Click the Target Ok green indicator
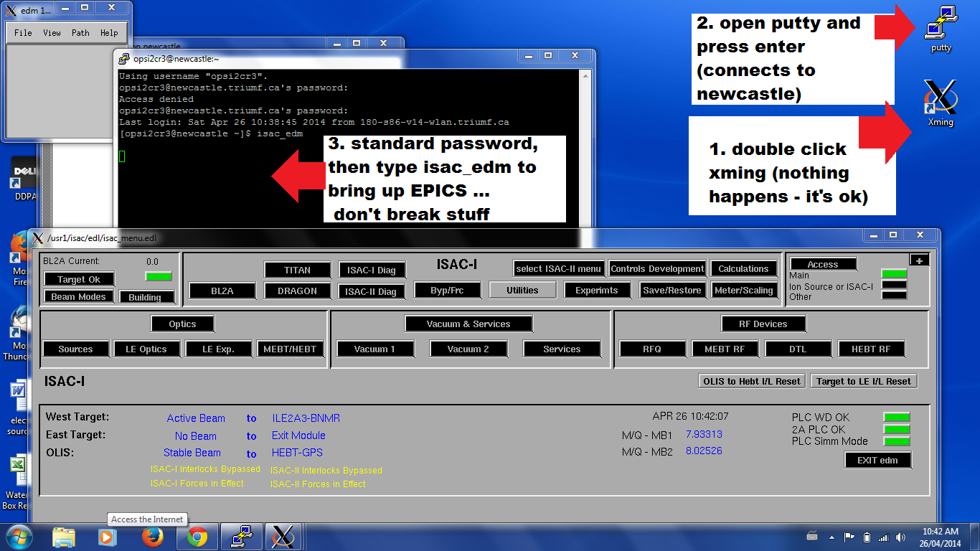 click(159, 276)
